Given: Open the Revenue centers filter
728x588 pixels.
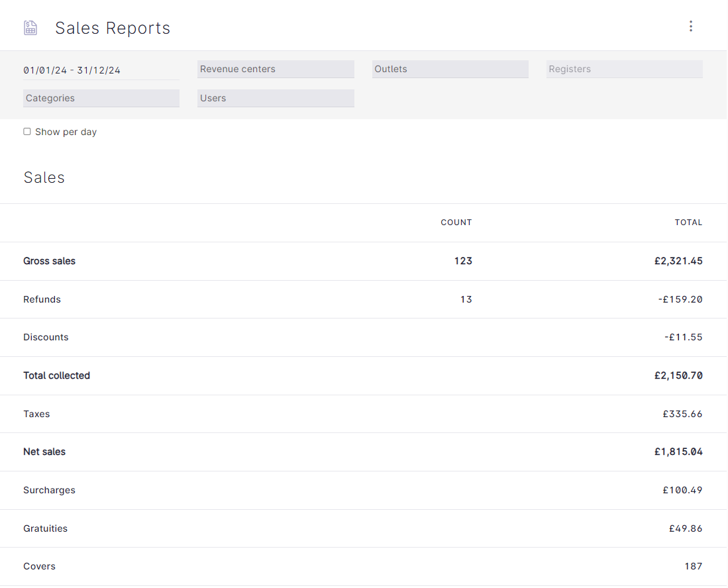Looking at the screenshot, I should click(x=276, y=69).
